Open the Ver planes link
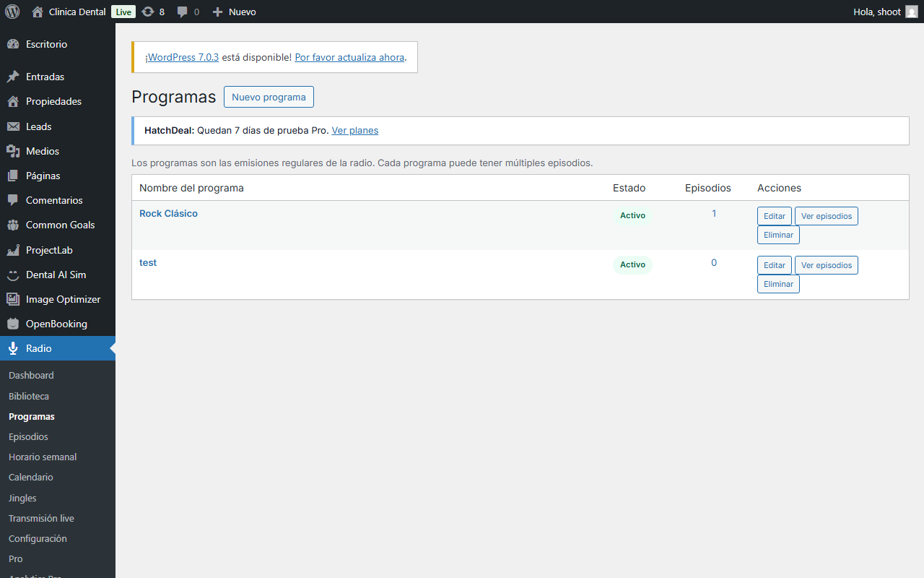Screen dimensions: 924x578 [x=355, y=131]
